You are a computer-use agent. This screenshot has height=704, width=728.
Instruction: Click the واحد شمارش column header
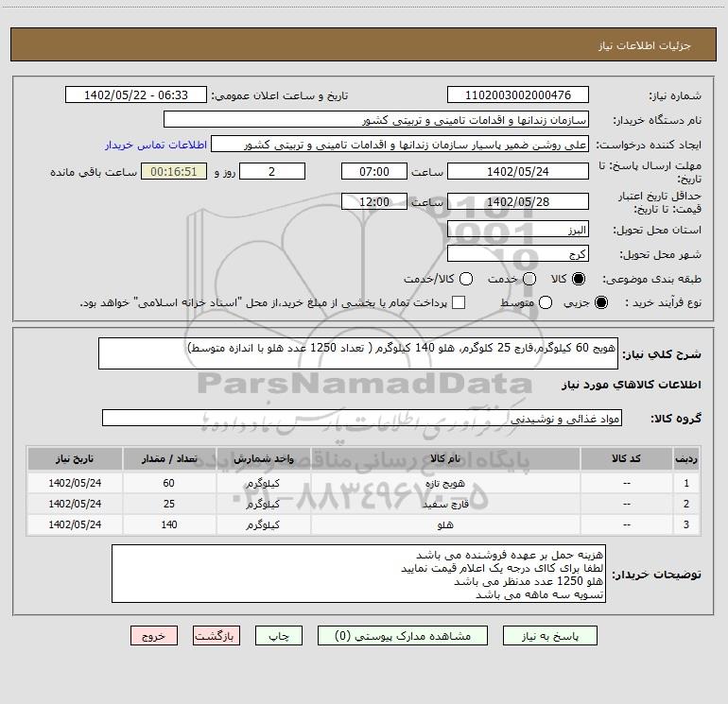tap(263, 458)
